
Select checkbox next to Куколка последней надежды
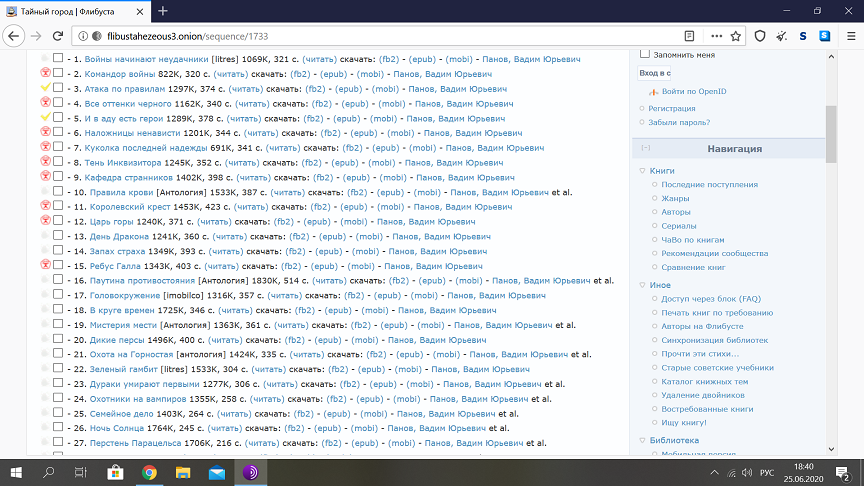click(x=58, y=147)
